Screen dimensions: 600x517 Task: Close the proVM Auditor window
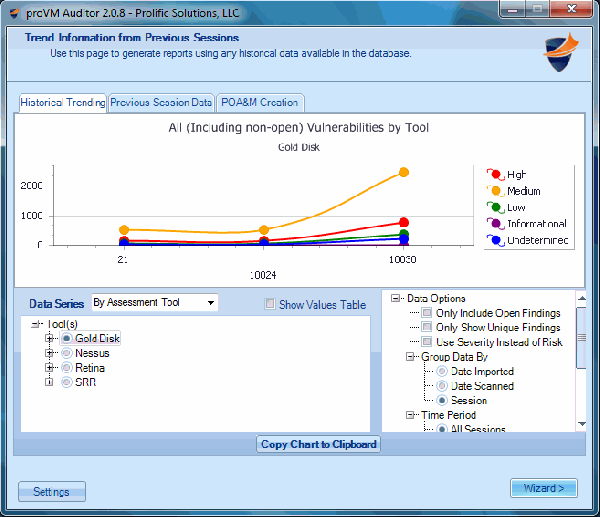coord(571,9)
